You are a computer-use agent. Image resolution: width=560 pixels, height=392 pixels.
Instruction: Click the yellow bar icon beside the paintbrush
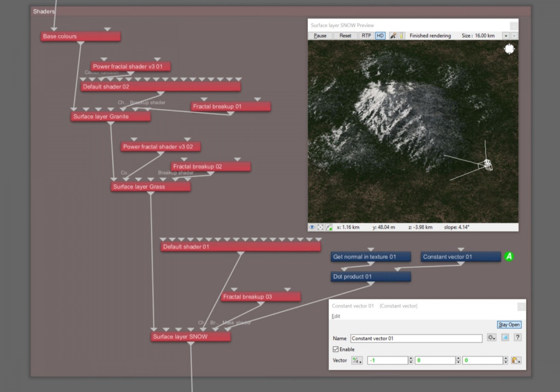click(x=401, y=35)
